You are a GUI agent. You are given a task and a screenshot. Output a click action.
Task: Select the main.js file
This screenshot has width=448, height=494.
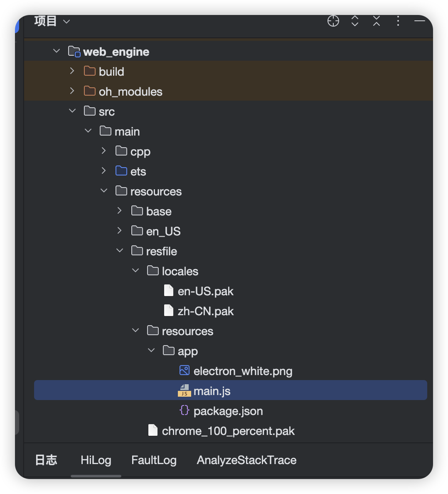(x=212, y=391)
